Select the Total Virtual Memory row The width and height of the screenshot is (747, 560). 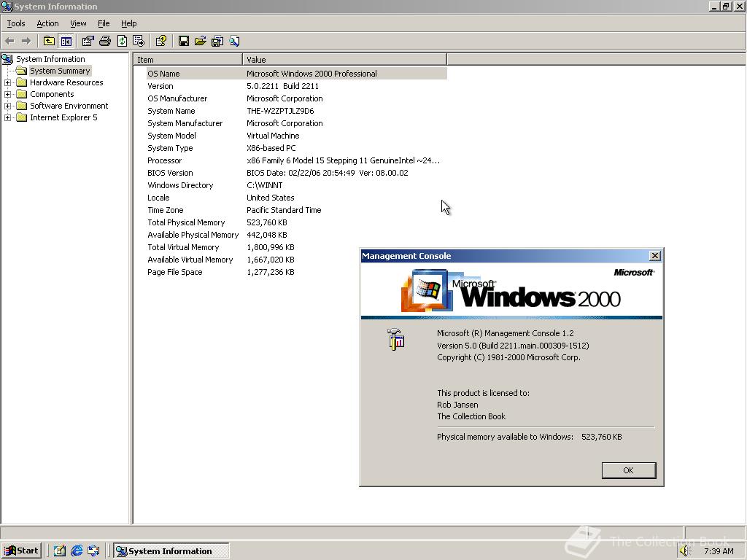297,247
